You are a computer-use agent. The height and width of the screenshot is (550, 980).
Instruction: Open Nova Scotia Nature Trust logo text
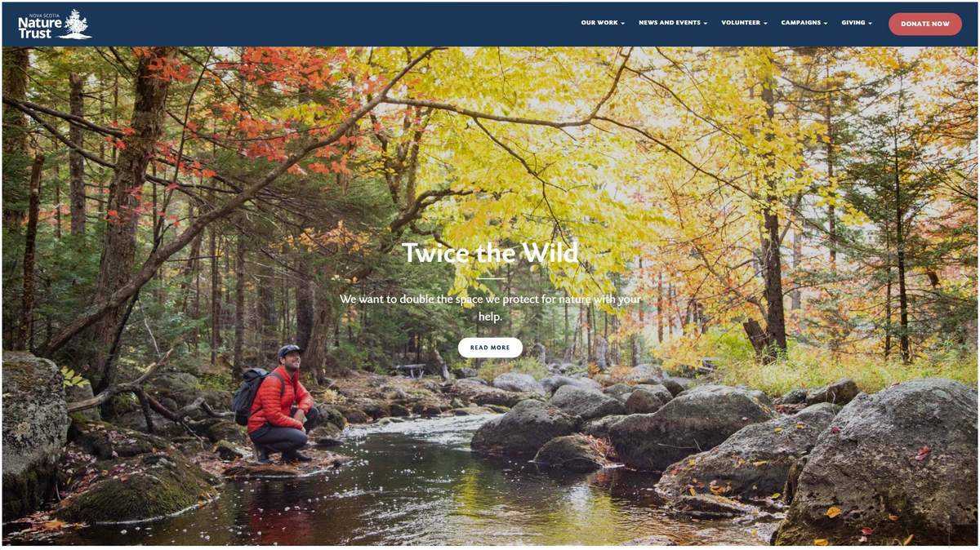click(x=40, y=26)
